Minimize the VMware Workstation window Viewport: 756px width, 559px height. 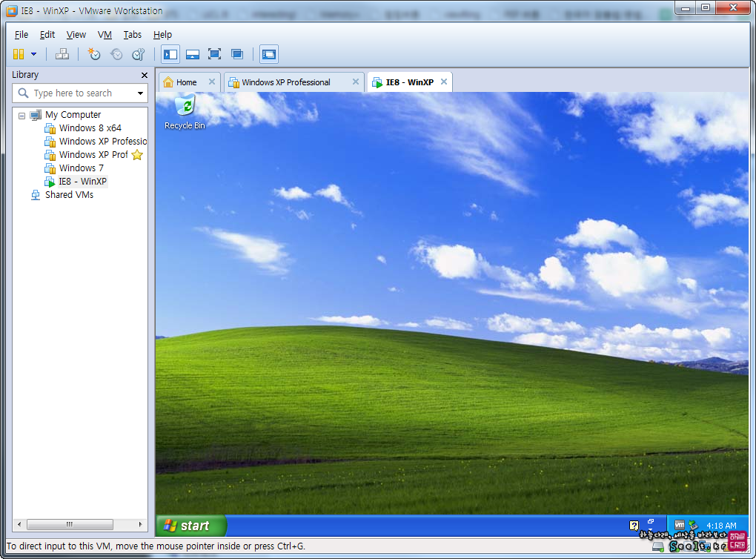pos(685,8)
